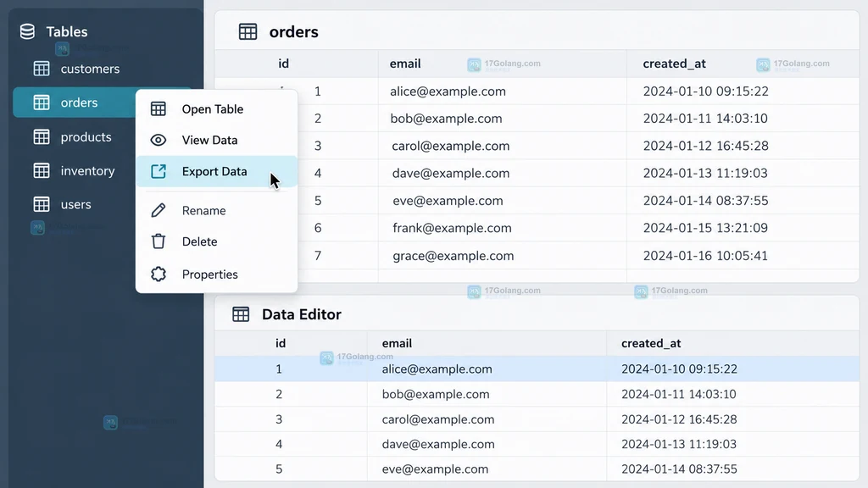Click the Data Editor table icon
Viewport: 868px width, 488px height.
[241, 314]
